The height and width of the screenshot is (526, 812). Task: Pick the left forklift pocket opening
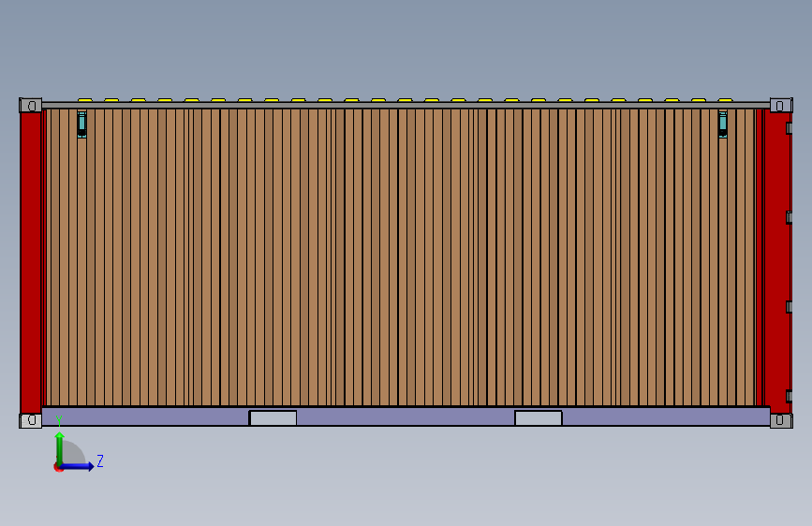click(273, 417)
